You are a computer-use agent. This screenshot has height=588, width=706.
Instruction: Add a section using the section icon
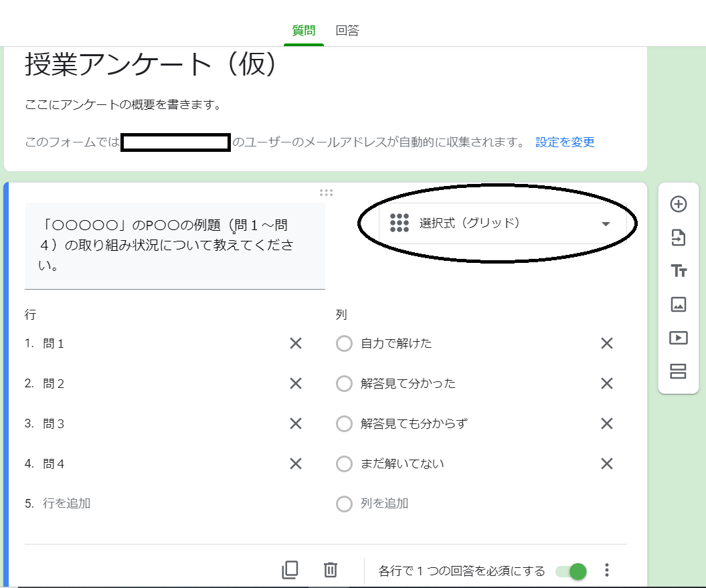coord(678,371)
